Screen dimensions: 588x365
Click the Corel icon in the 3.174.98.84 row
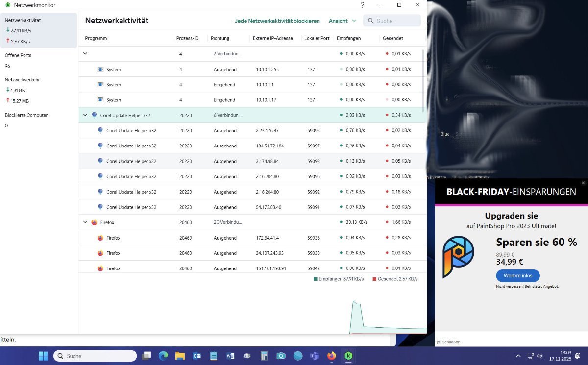100,161
